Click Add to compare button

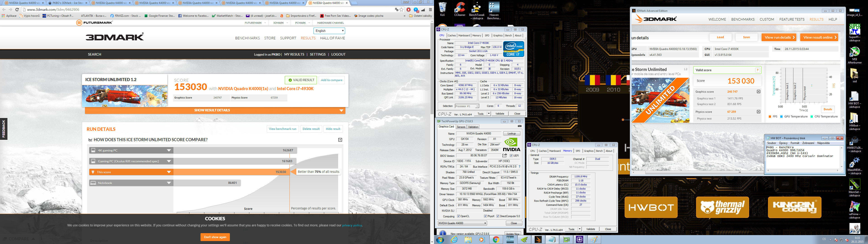pos(332,80)
